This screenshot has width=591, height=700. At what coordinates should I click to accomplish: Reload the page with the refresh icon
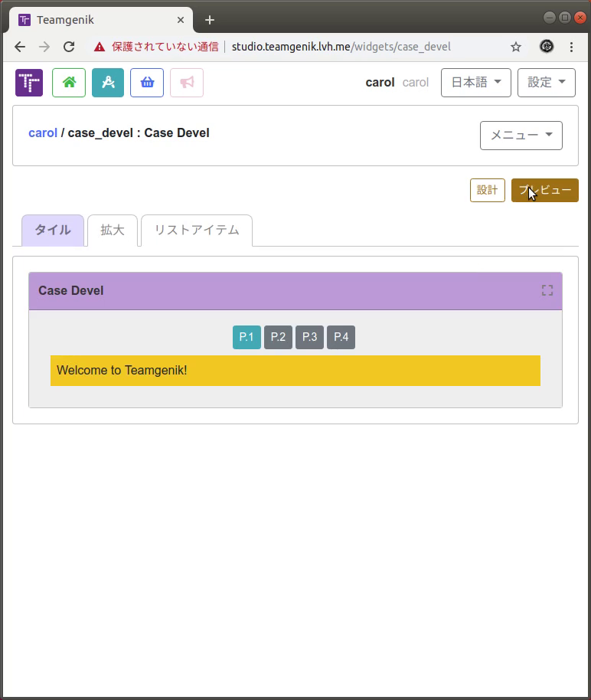coord(69,47)
